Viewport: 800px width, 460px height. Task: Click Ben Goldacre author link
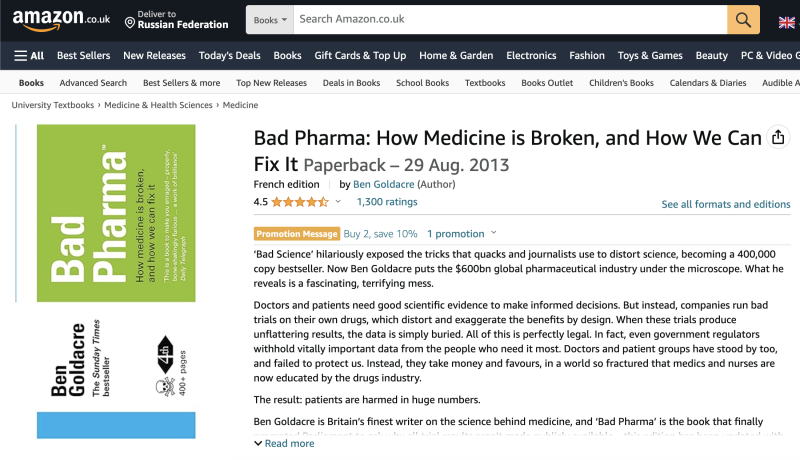coord(384,184)
